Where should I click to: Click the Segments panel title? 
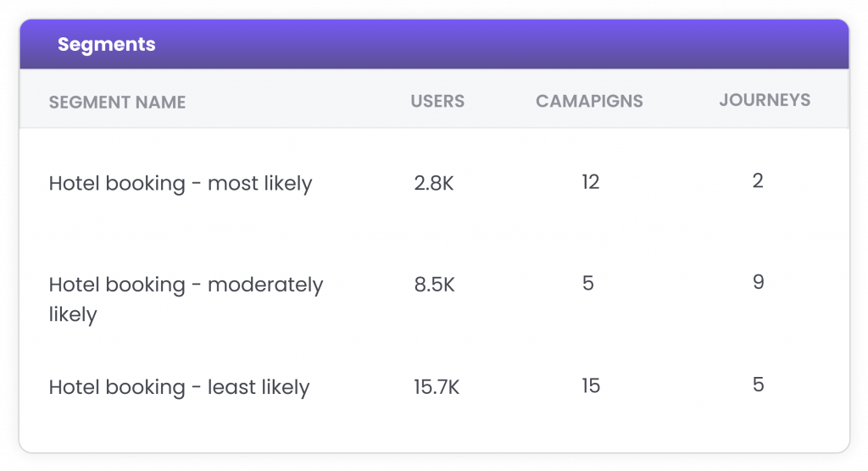pyautogui.click(x=107, y=44)
